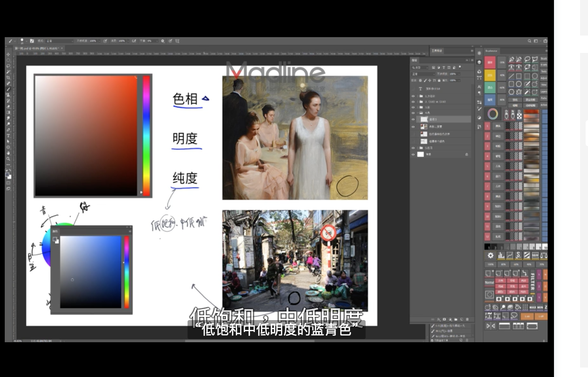Open painting mode dropdown in options bar
Image resolution: width=588 pixels, height=377 pixels.
(60, 41)
